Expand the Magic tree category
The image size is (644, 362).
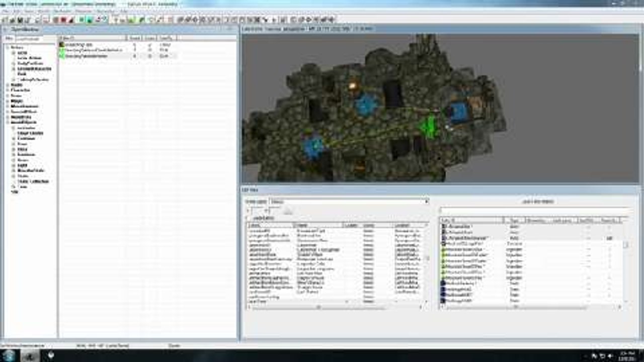pyautogui.click(x=9, y=101)
